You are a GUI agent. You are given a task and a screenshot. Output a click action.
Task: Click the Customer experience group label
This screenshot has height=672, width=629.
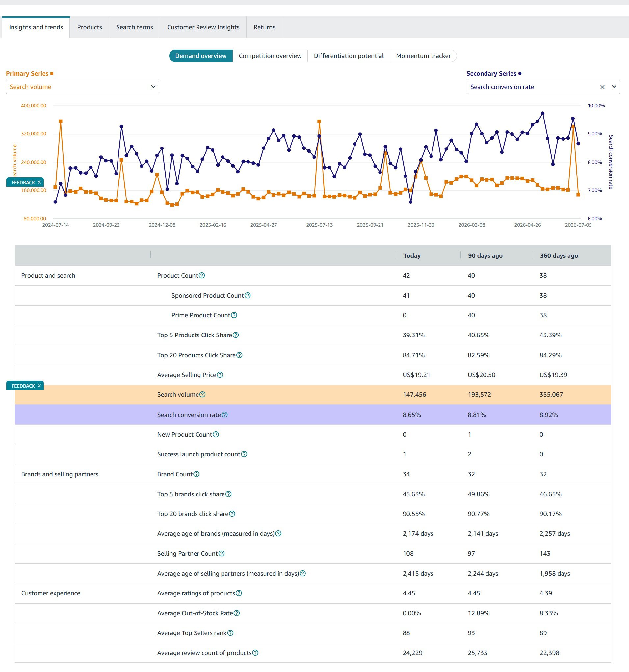51,593
